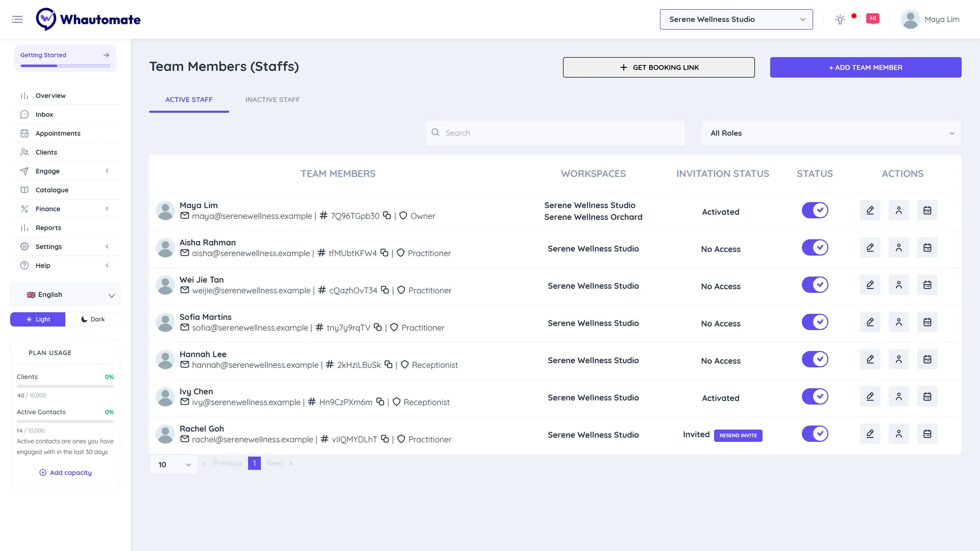Change rows per page from 10
The width and height of the screenshot is (980, 551).
click(x=174, y=465)
